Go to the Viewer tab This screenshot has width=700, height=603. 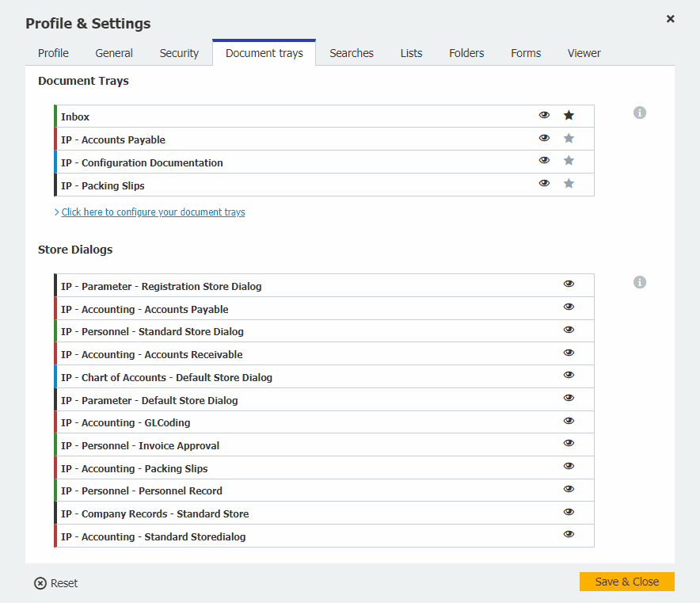[584, 53]
